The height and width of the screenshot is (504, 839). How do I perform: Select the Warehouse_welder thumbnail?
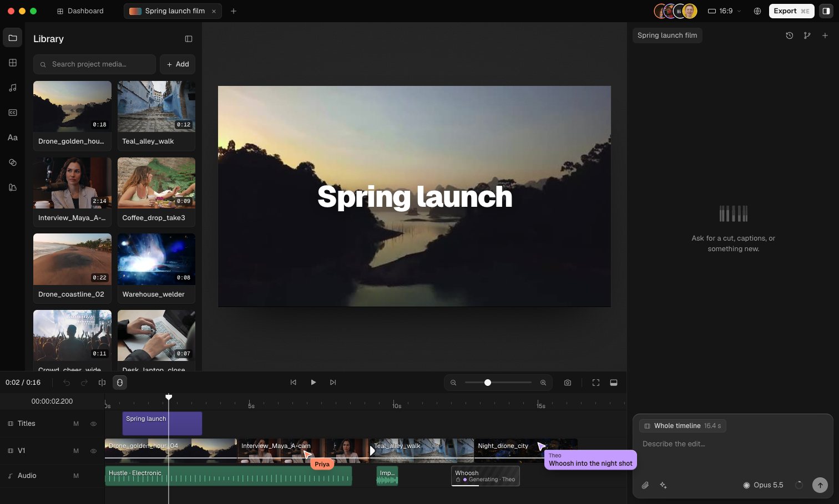coord(156,259)
